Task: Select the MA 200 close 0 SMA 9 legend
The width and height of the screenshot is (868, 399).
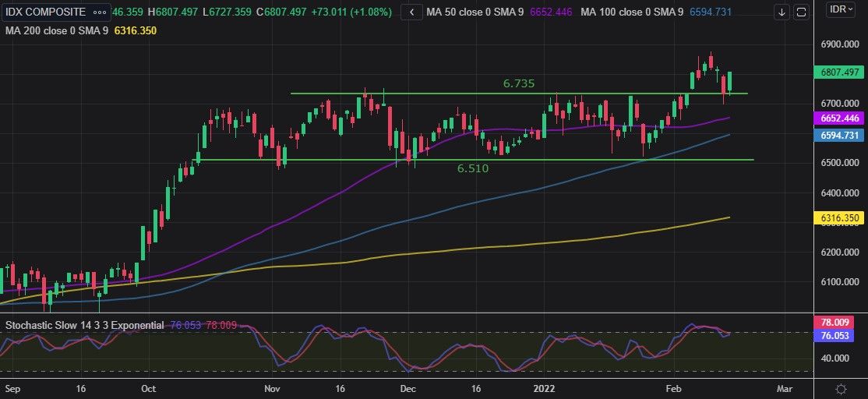Action: (56, 31)
